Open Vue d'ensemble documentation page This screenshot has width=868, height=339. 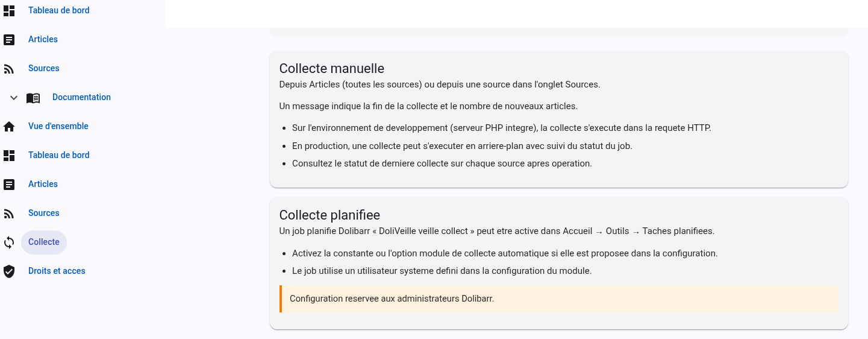(x=58, y=126)
